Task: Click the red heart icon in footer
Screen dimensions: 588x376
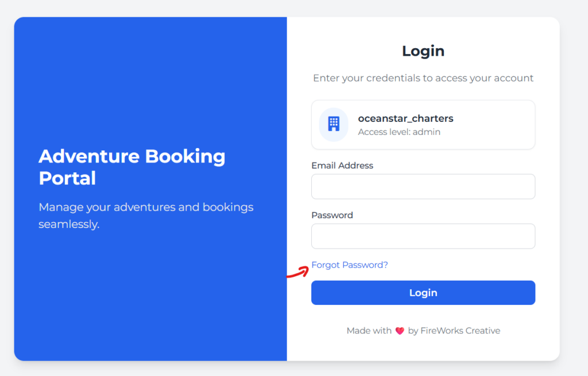Action: [x=400, y=331]
